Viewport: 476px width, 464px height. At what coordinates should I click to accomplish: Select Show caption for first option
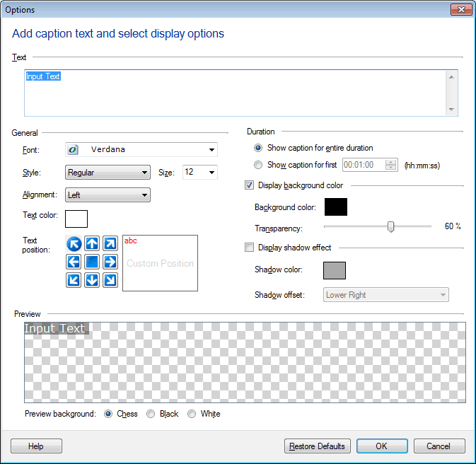click(x=259, y=165)
